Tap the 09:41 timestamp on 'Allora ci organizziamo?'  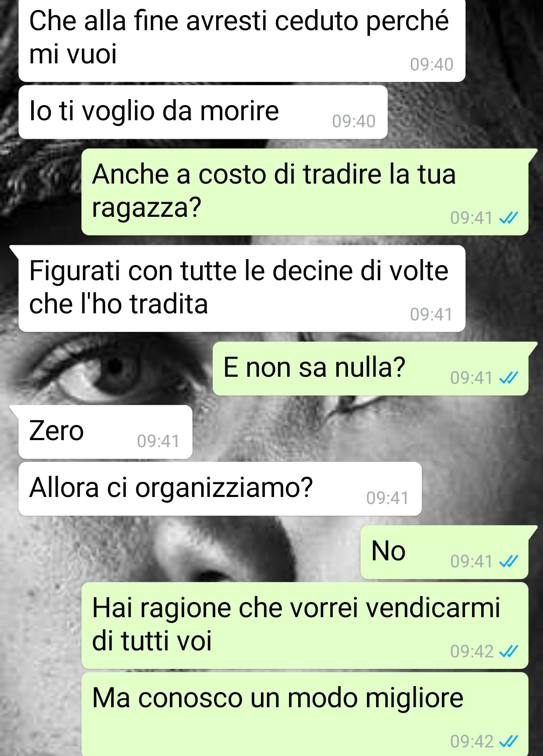click(x=388, y=498)
